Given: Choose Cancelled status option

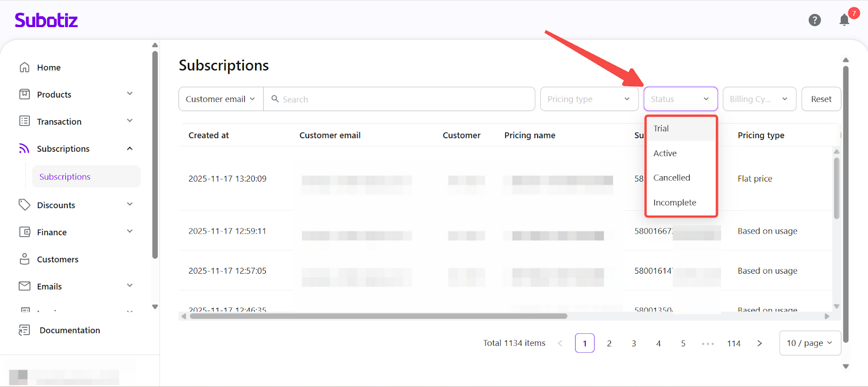Looking at the screenshot, I should pyautogui.click(x=672, y=178).
